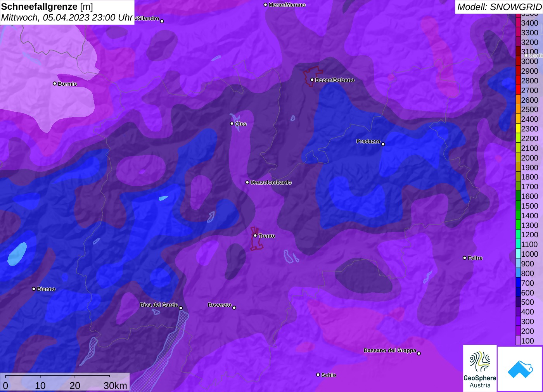
Task: Select the 2300 m yellow legend swatch
Action: [x=518, y=129]
